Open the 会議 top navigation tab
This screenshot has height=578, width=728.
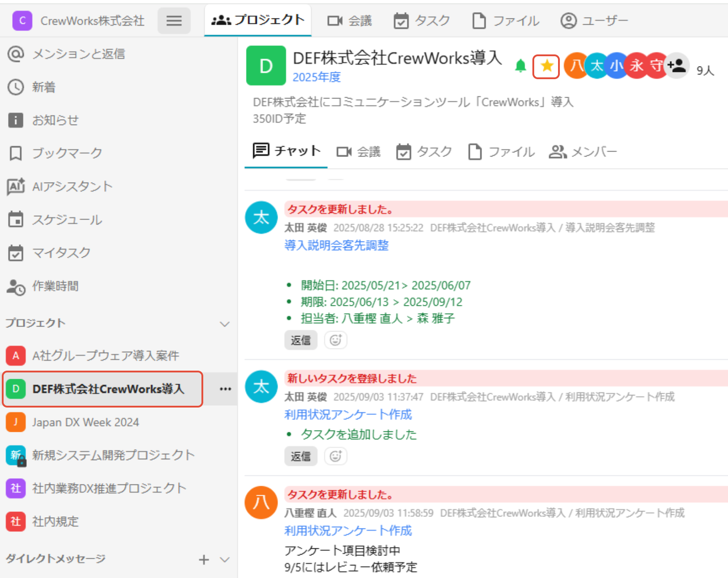click(349, 21)
